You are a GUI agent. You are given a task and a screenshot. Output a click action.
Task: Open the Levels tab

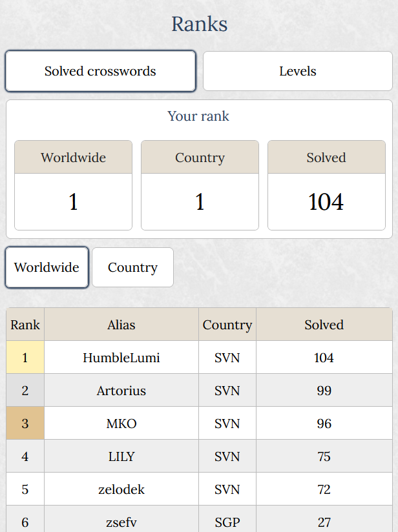(297, 71)
